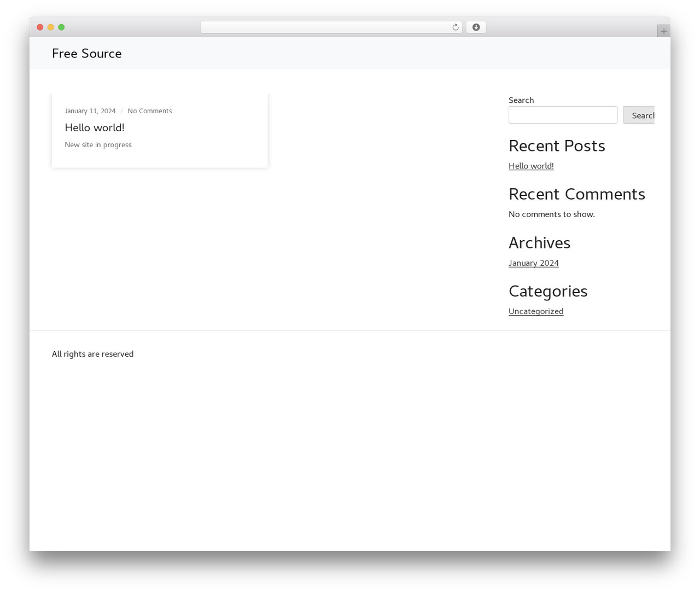This screenshot has height=593, width=700.
Task: Select the Search label above the input
Action: [521, 100]
